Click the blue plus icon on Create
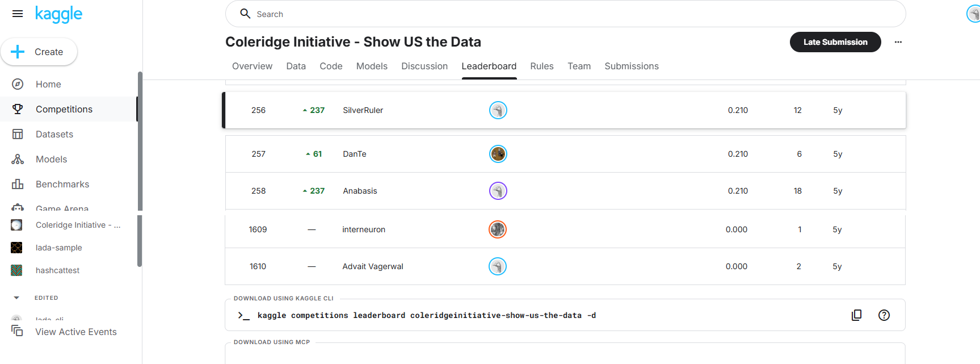This screenshot has width=980, height=364. (18, 52)
